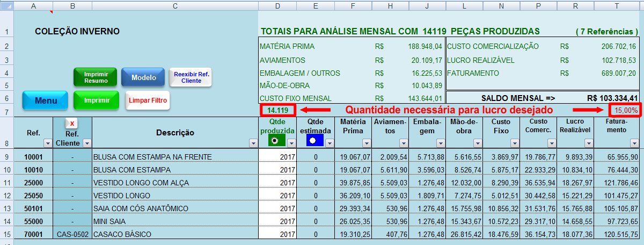Click the green icon under Qtde produzida
644x245 pixels.
click(276, 141)
